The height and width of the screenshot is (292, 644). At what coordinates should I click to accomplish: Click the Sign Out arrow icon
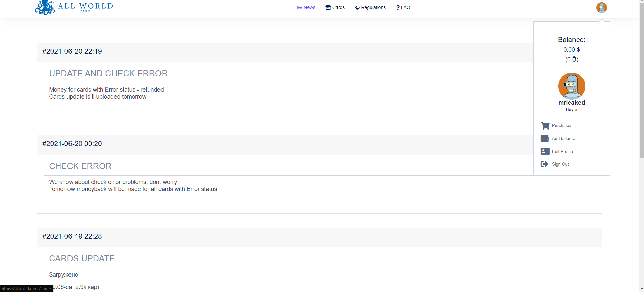coord(544,164)
